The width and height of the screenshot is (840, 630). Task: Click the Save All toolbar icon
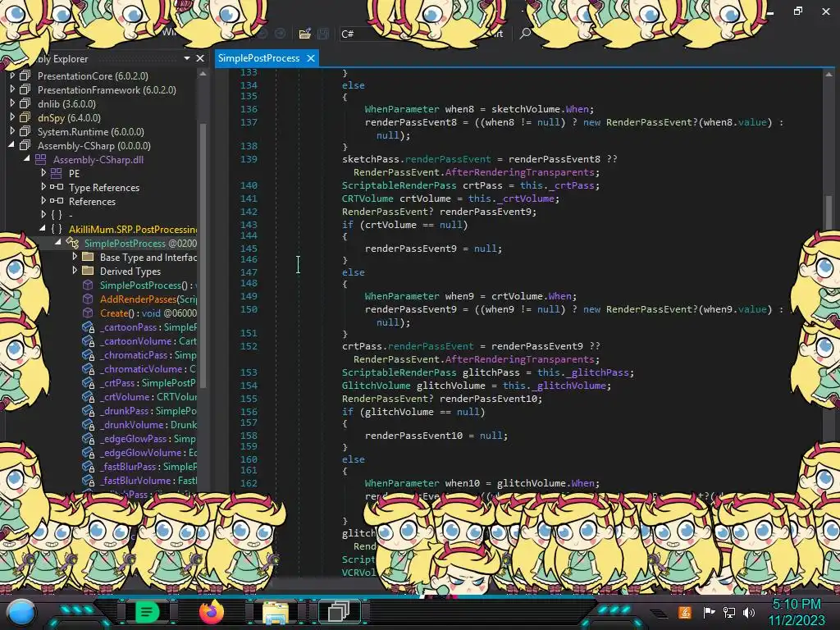point(323,34)
